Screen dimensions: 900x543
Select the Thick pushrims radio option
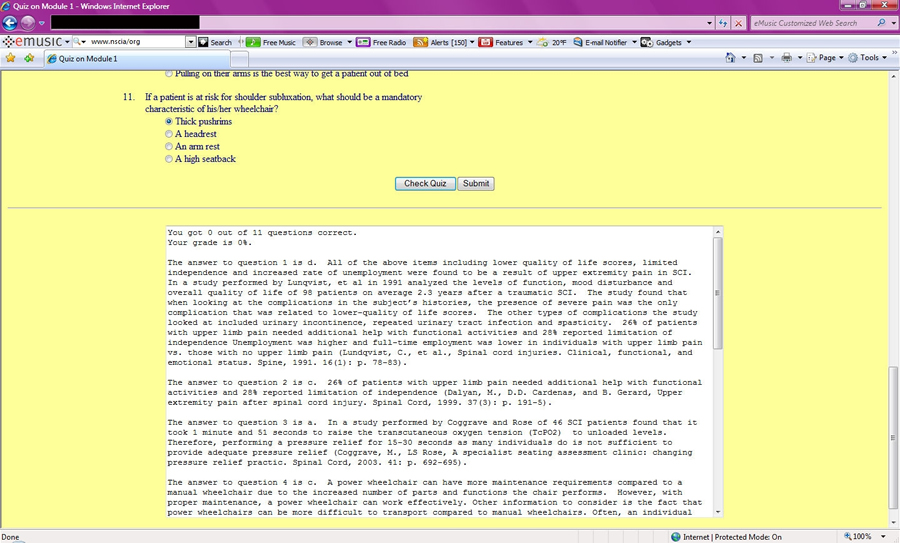(169, 122)
